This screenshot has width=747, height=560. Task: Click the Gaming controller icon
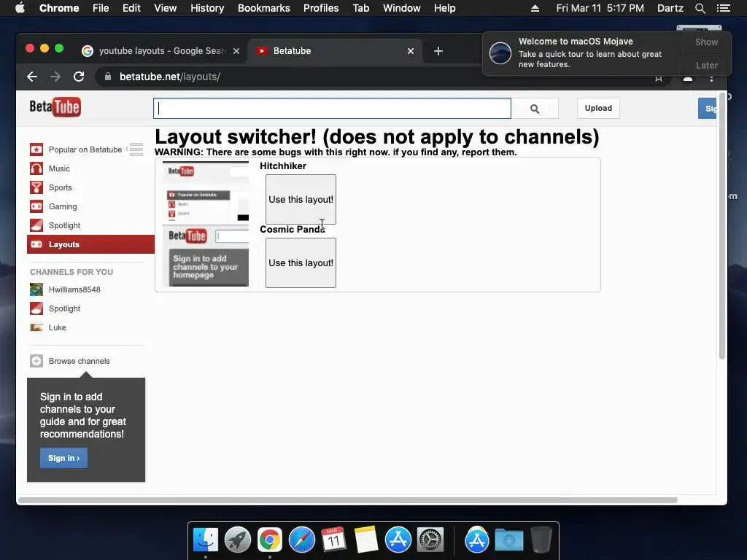tap(36, 206)
